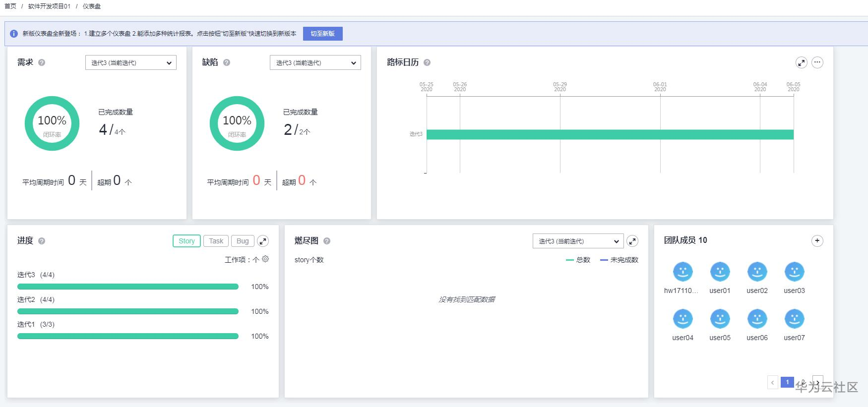Click the 需求 100% completion donut chart
868x407 pixels.
[x=52, y=123]
